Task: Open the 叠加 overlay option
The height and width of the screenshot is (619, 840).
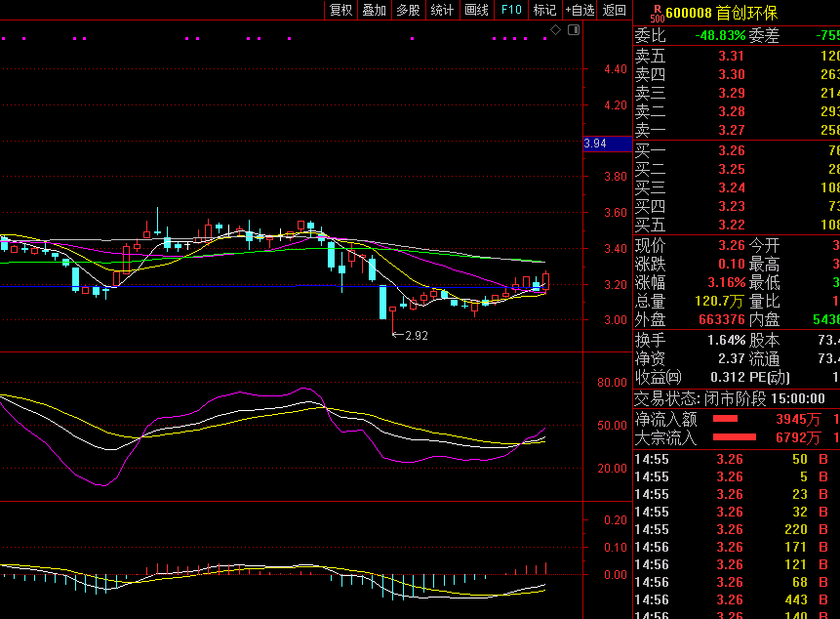Action: tap(375, 10)
